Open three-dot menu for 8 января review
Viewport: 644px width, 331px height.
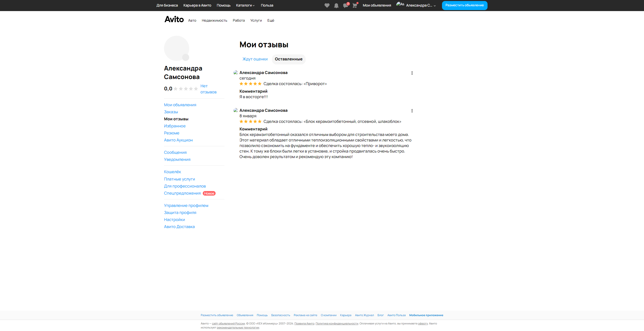pos(412,111)
